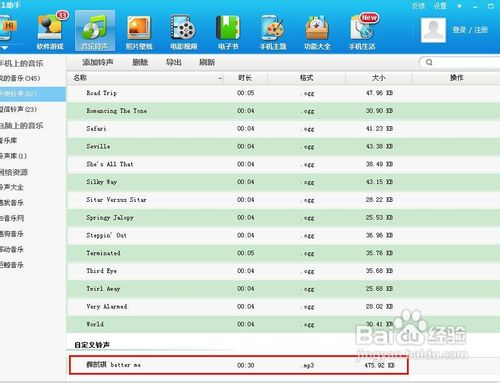Select the highlighted ringtone sidebar item
The image size is (500, 383).
tap(33, 94)
